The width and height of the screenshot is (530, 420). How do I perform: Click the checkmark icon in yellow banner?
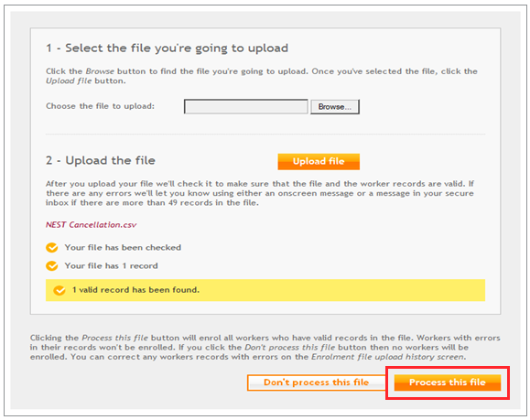[x=59, y=290]
